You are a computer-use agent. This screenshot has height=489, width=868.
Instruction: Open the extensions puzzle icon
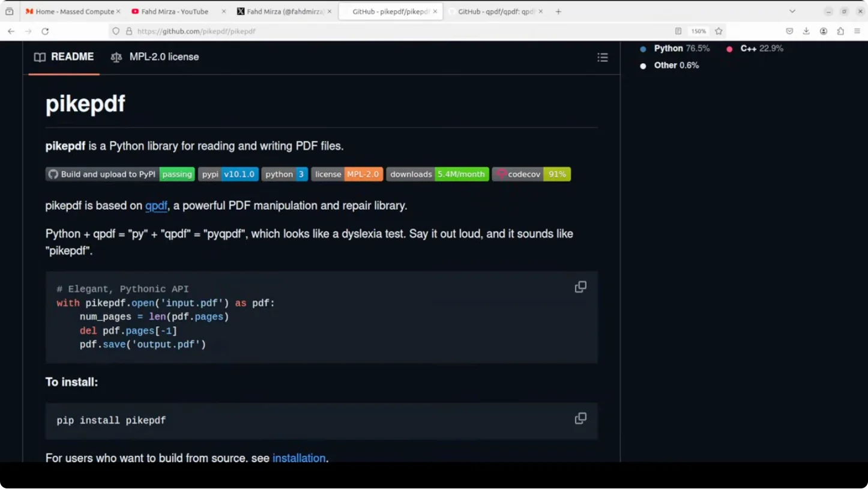pyautogui.click(x=840, y=31)
